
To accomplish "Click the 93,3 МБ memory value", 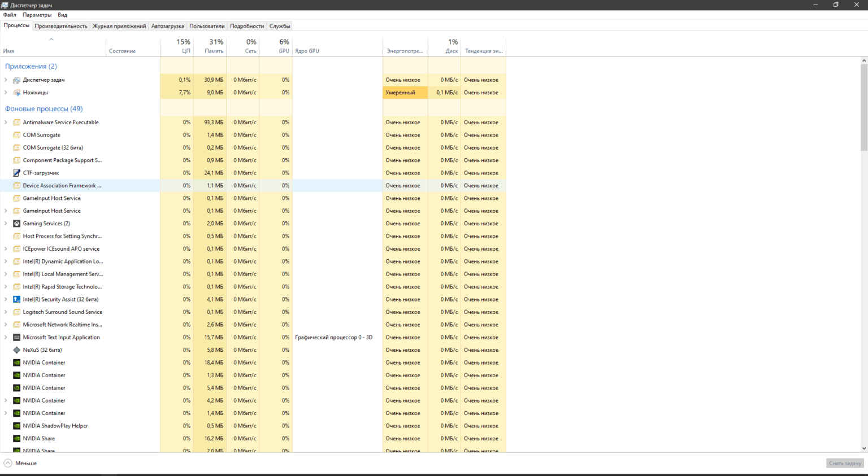I will click(x=214, y=123).
